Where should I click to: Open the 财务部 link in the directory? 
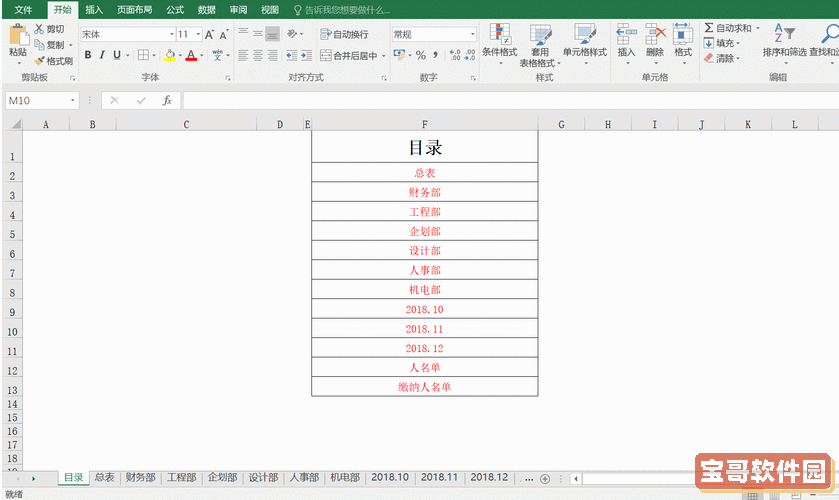click(425, 192)
